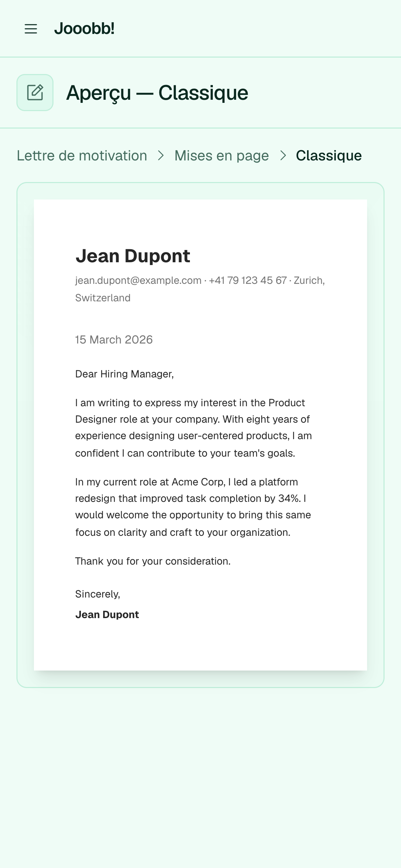Open the hamburger navigation menu
The height and width of the screenshot is (868, 401).
point(31,29)
